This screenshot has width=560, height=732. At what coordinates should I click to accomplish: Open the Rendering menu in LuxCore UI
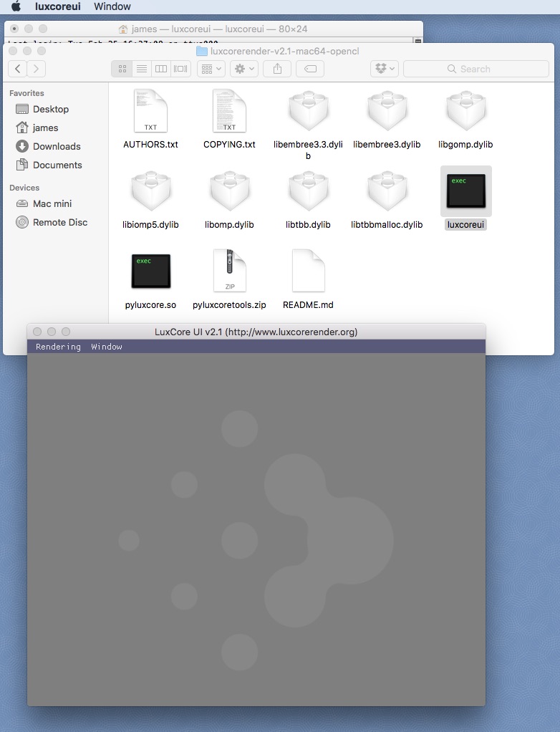pos(58,347)
